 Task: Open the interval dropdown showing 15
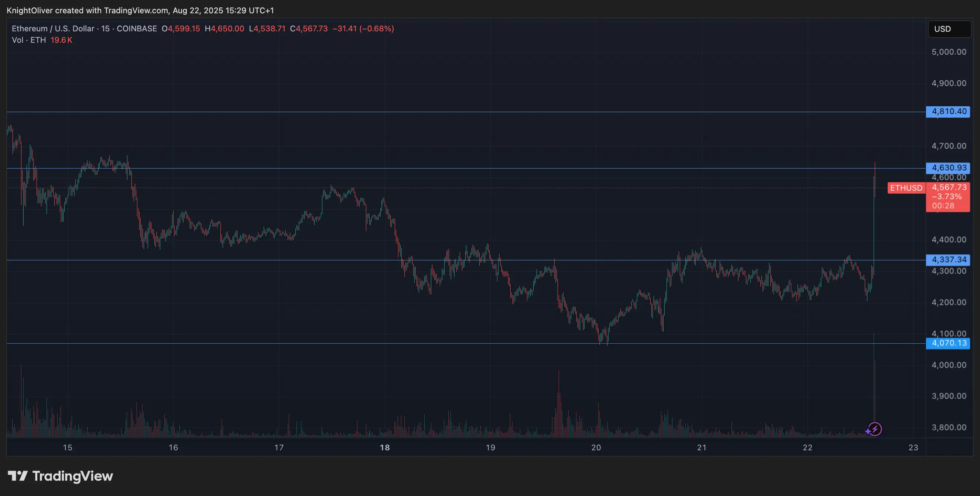coord(105,28)
